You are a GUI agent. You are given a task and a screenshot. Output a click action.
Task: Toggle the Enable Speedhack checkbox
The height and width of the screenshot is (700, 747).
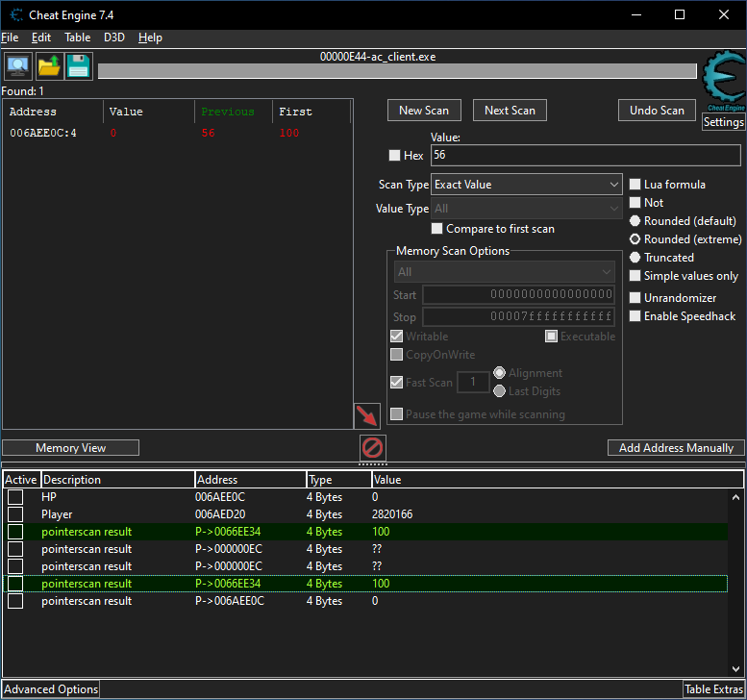(x=635, y=316)
